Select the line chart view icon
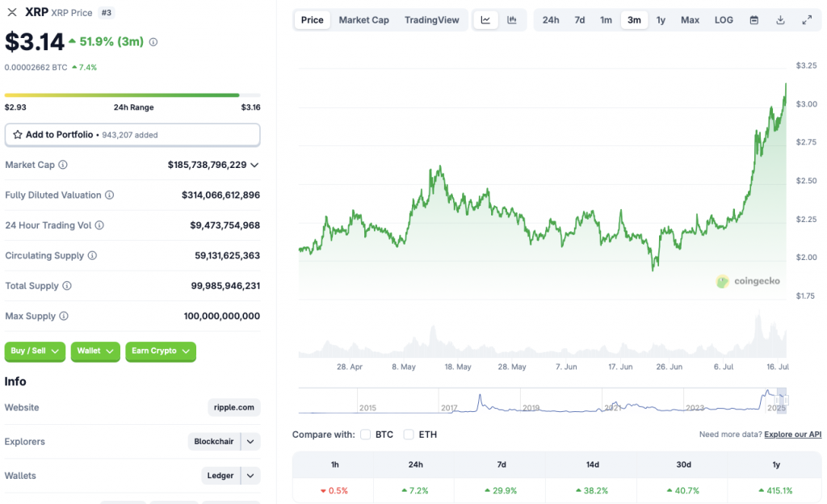The height and width of the screenshot is (504, 827). (485, 19)
